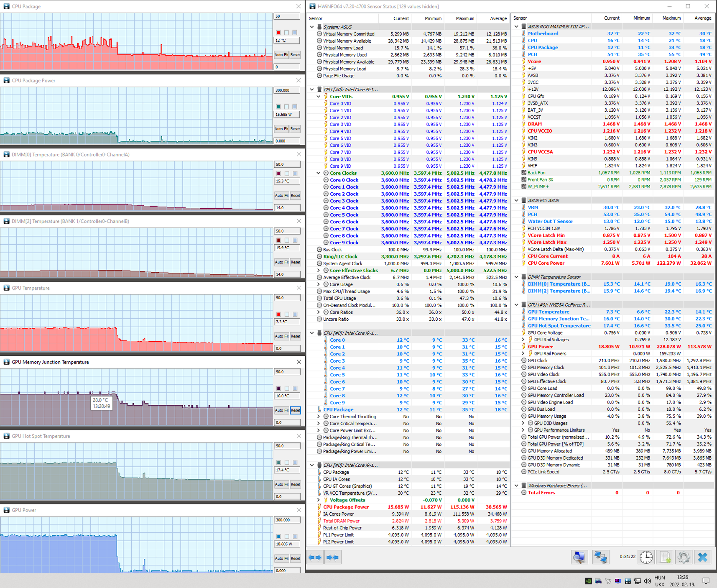Click the left panel Average column header

coord(493,18)
